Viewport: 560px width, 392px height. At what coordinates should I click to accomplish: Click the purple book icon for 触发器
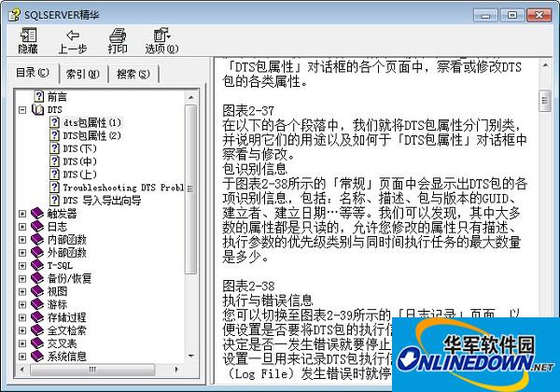click(x=37, y=213)
